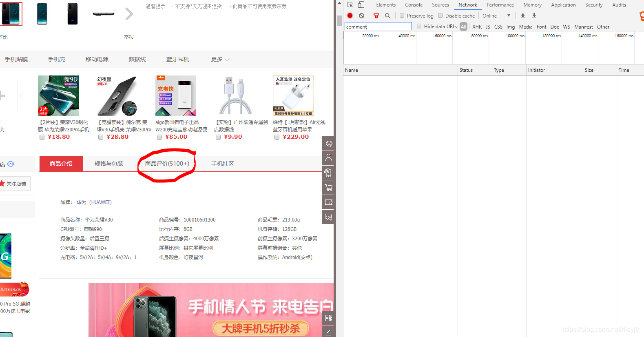Viewport: 644px width, 337px height.
Task: Open the Memory DevTools tab
Action: pos(532,5)
